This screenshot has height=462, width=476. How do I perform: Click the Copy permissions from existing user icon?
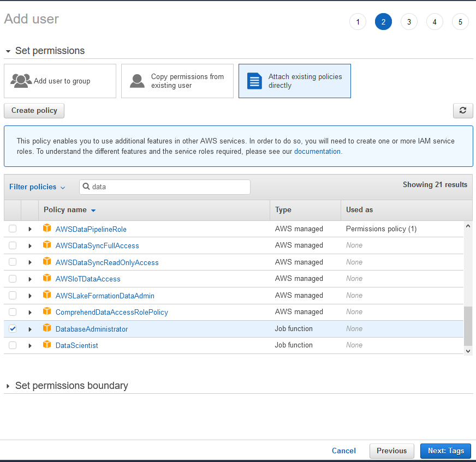(x=137, y=81)
